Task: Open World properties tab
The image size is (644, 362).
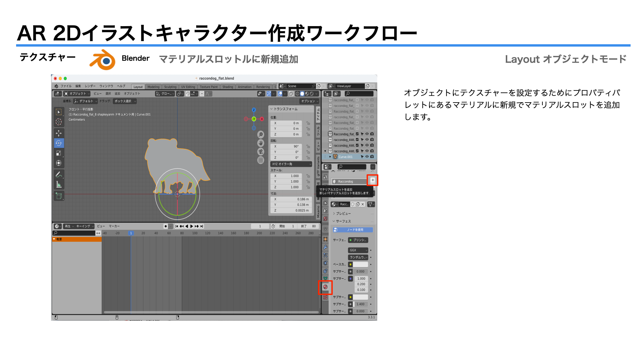Action: [x=325, y=219]
